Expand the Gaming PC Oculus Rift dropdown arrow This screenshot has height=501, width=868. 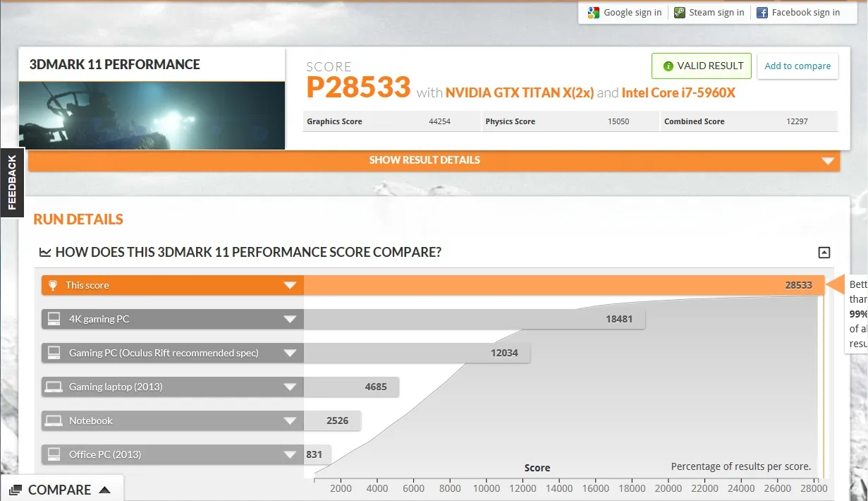coord(289,354)
